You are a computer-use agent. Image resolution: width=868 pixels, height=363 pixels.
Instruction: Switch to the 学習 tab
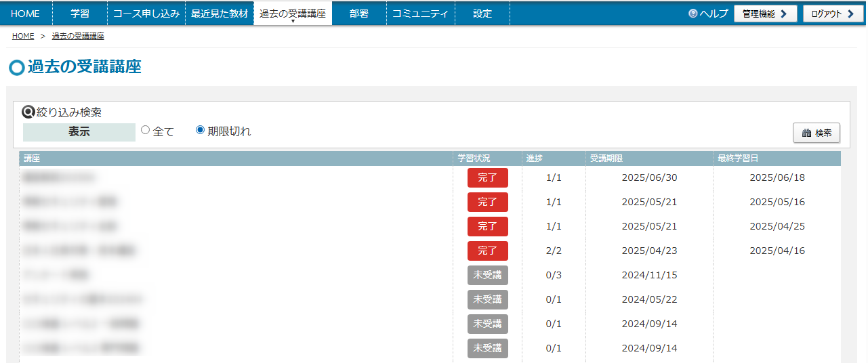click(x=80, y=14)
